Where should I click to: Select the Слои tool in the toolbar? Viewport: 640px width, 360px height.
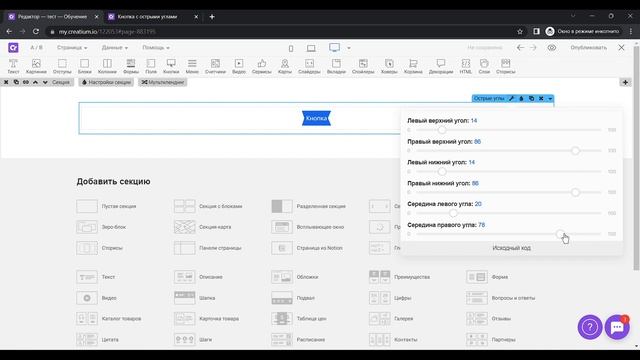pos(484,66)
